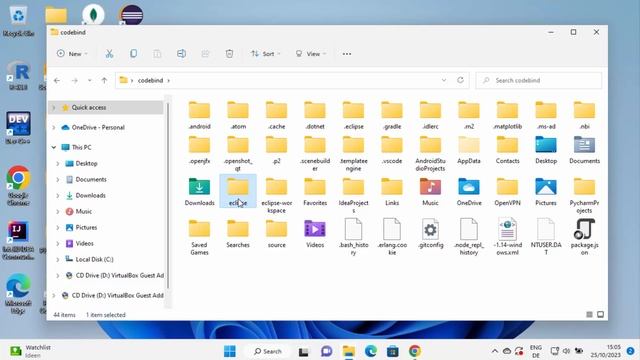640x360 pixels.
Task: Open the New item dropdown
Action: (72, 53)
